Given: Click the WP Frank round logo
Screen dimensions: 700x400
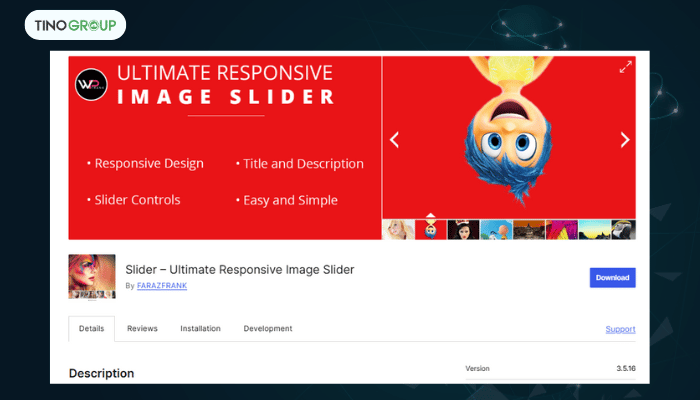Looking at the screenshot, I should [91, 84].
